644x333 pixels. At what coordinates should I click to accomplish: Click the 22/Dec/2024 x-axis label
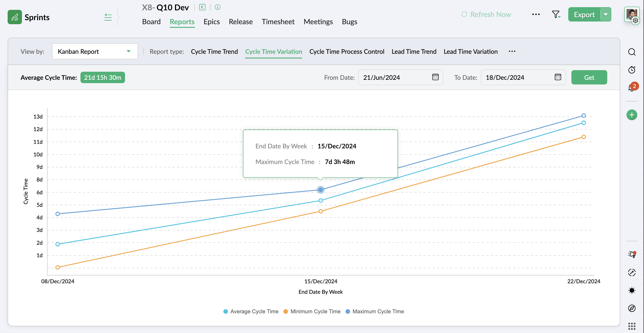coord(584,281)
